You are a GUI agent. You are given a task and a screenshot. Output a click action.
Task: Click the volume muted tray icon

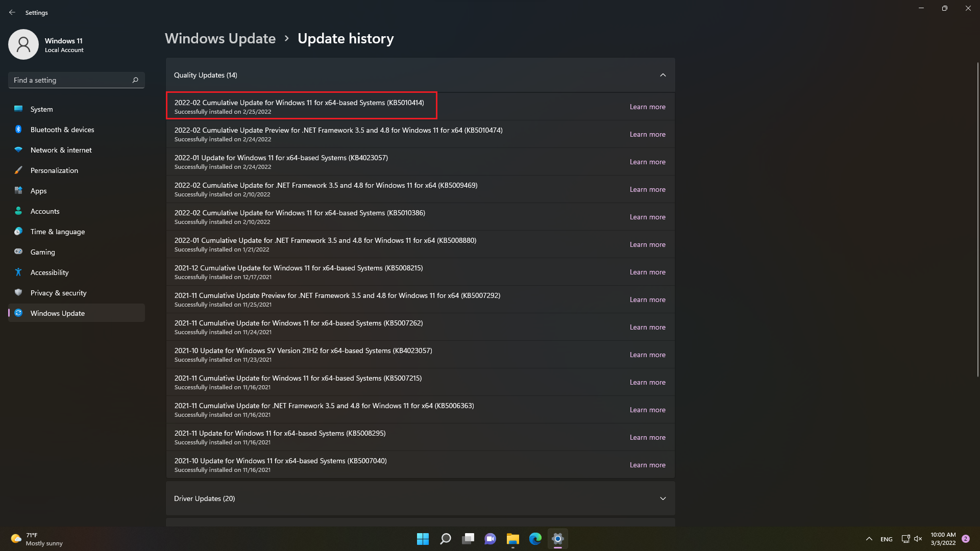918,539
